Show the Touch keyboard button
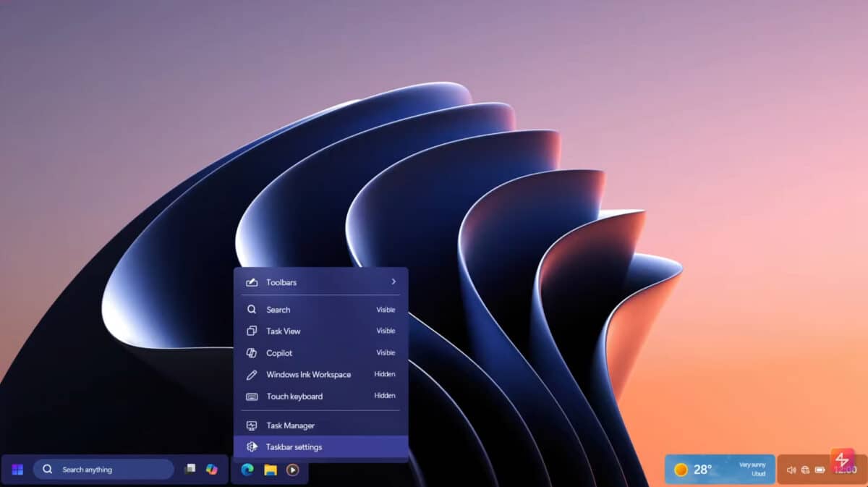Image resolution: width=868 pixels, height=487 pixels. click(x=320, y=396)
